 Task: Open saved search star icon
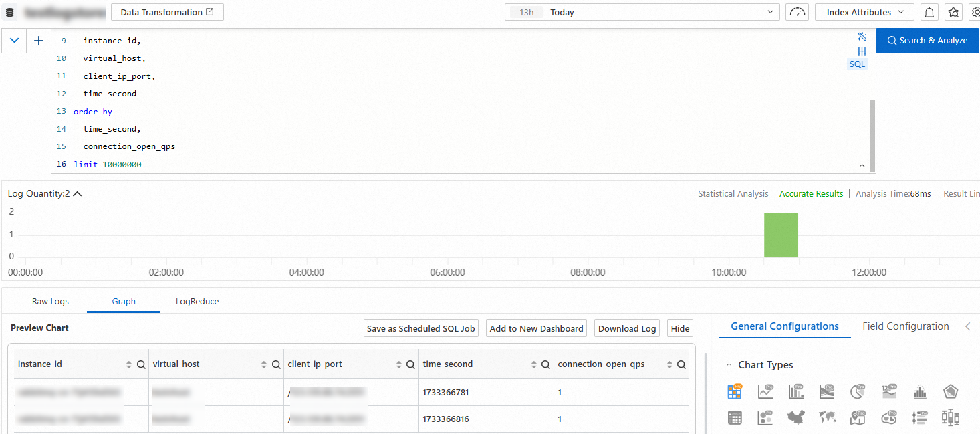[953, 12]
